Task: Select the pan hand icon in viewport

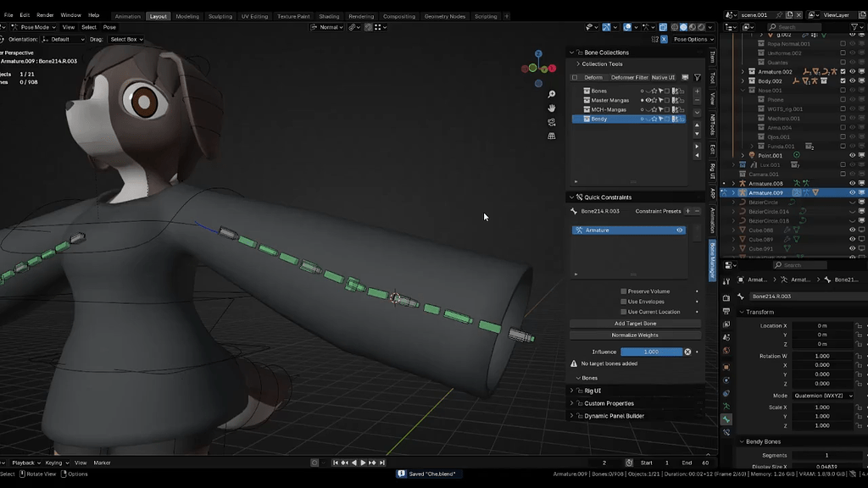Action: [551, 108]
